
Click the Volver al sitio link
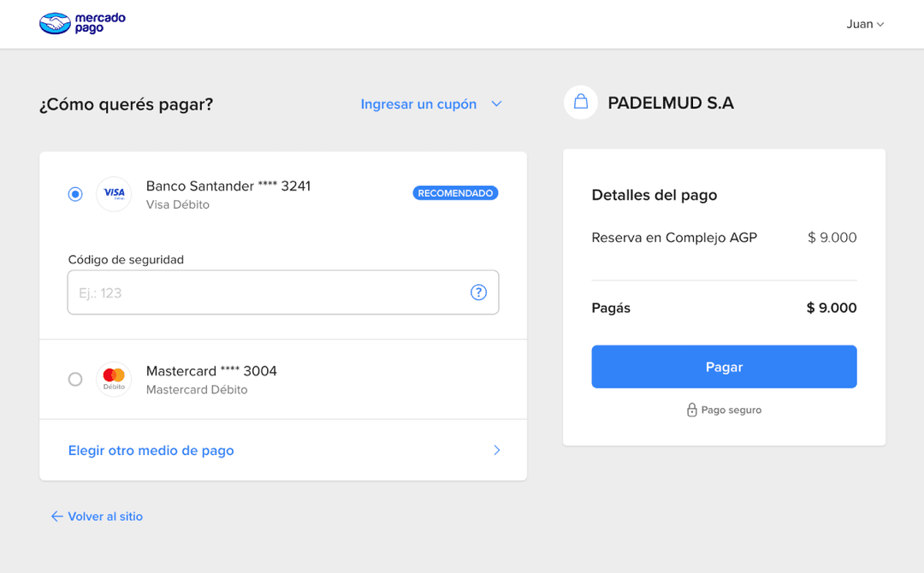pos(105,517)
